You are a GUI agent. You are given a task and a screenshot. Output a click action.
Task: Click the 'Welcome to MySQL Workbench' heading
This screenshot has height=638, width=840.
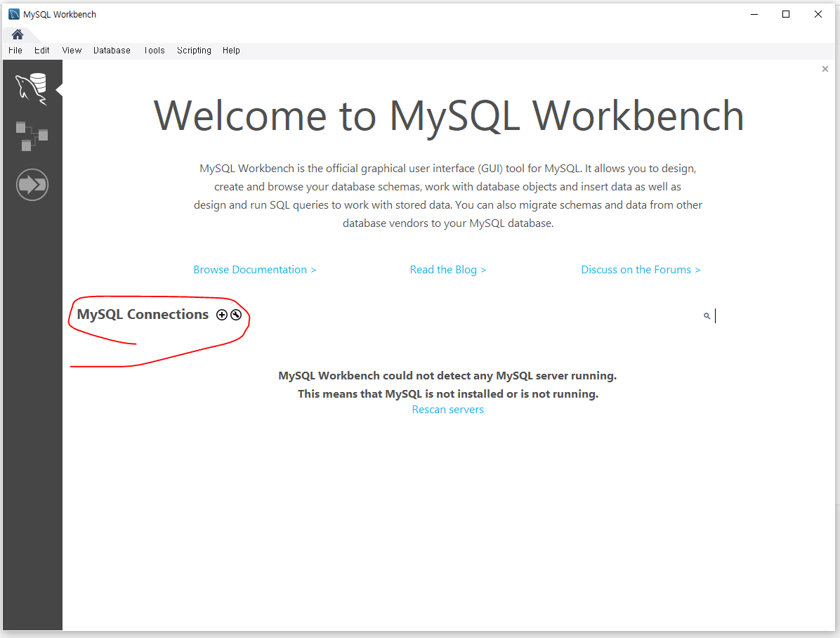449,116
